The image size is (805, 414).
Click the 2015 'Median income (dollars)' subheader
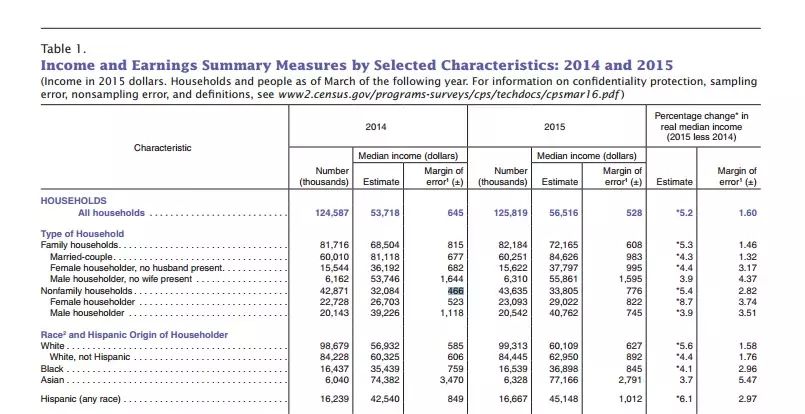click(x=587, y=156)
